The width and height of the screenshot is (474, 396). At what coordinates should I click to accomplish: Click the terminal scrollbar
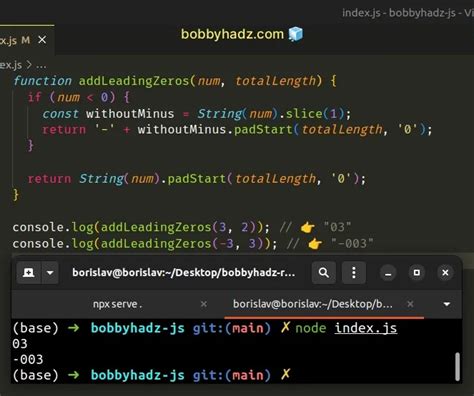(x=457, y=366)
